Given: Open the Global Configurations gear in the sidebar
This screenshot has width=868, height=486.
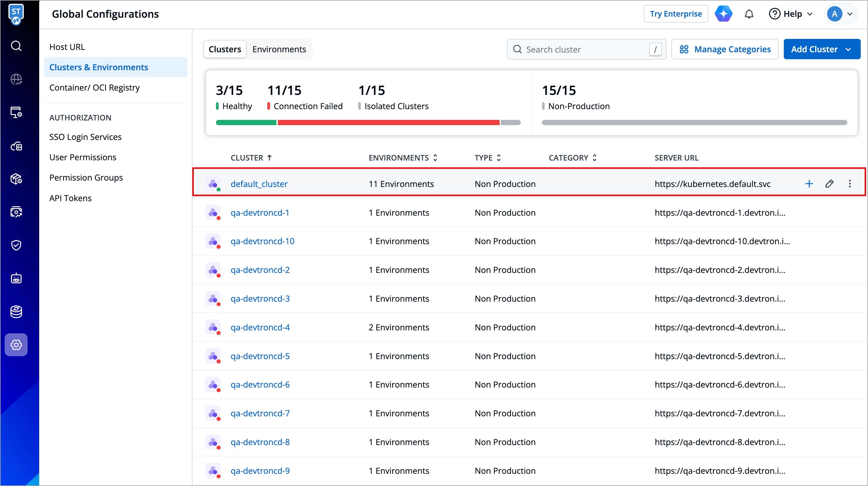Looking at the screenshot, I should pyautogui.click(x=16, y=344).
